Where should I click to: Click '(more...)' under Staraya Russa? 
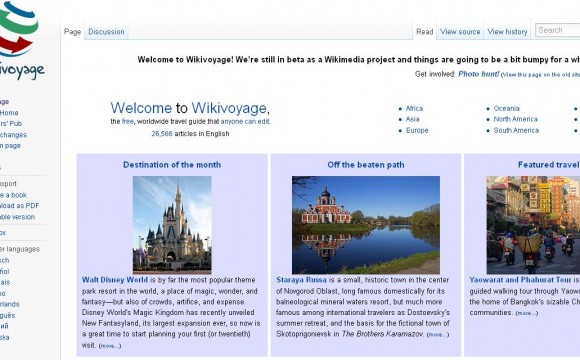438,334
